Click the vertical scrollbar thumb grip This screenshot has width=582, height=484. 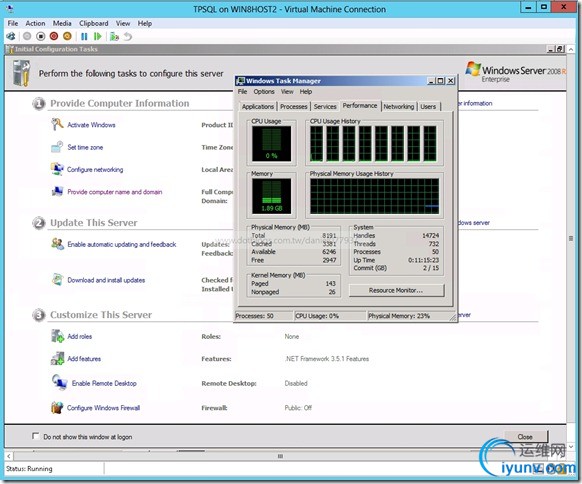(571, 238)
